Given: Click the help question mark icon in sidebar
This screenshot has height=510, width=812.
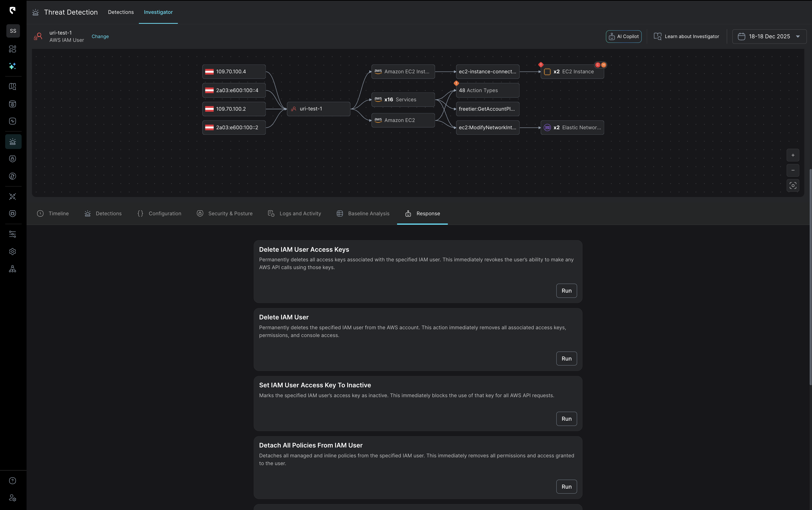Looking at the screenshot, I should click(13, 480).
